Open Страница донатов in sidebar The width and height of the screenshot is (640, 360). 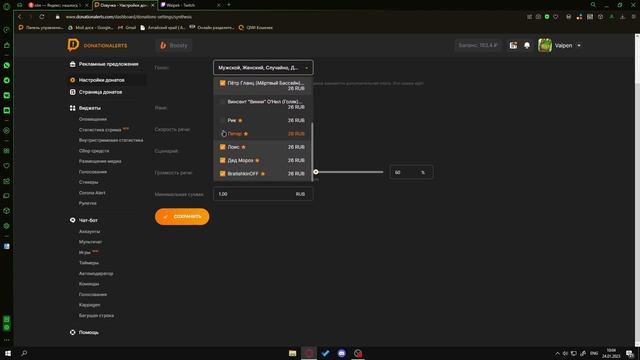[x=100, y=92]
